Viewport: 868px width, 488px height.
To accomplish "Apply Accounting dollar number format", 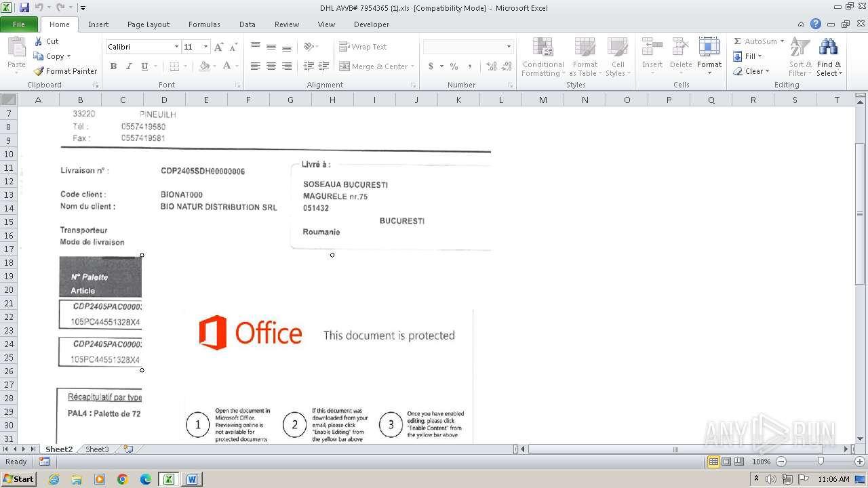I will tap(431, 66).
